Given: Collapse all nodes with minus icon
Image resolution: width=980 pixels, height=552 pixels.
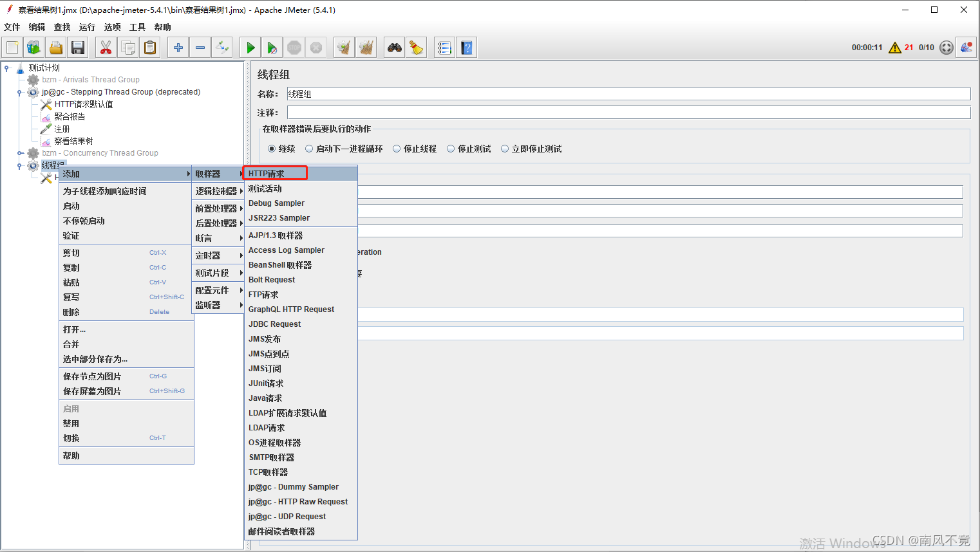Looking at the screenshot, I should coord(200,48).
